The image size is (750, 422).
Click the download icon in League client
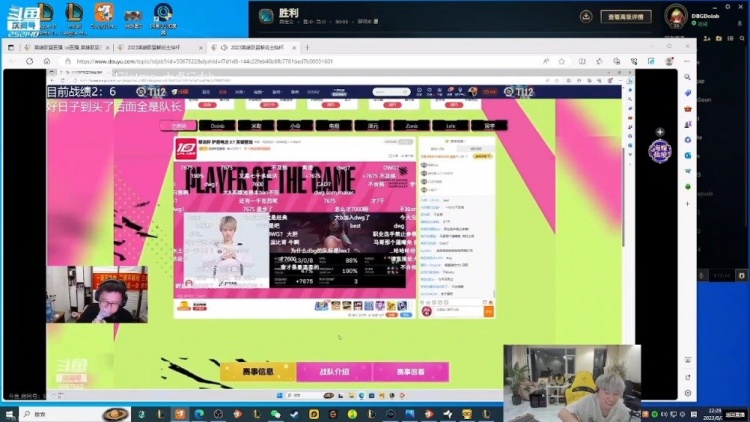pos(586,16)
